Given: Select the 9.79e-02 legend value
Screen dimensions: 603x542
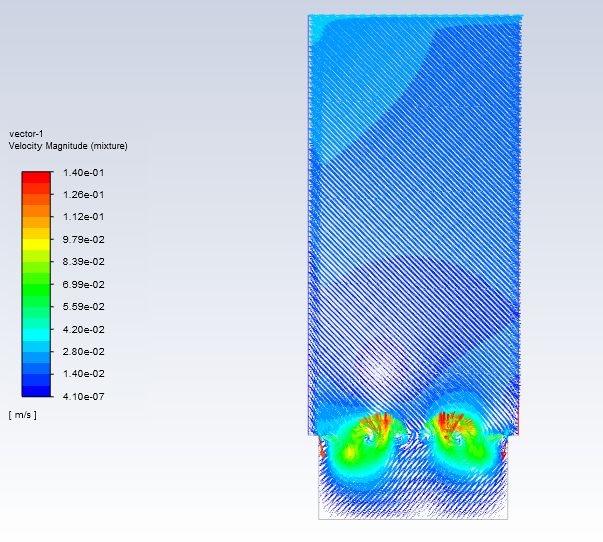Looking at the screenshot, I should (83, 240).
